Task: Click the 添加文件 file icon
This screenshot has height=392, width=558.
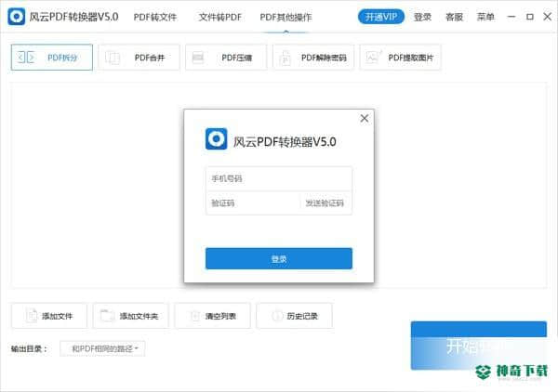Action: coord(32,315)
